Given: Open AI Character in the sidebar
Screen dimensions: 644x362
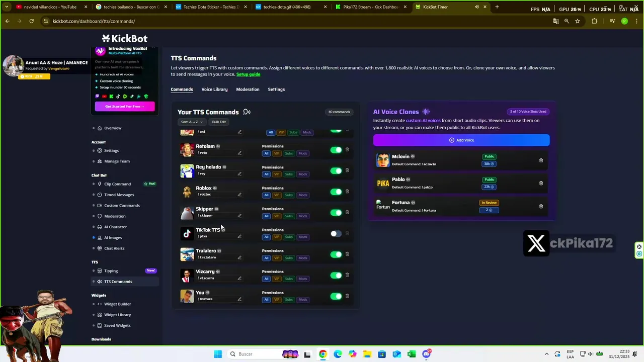Looking at the screenshot, I should coord(115,227).
